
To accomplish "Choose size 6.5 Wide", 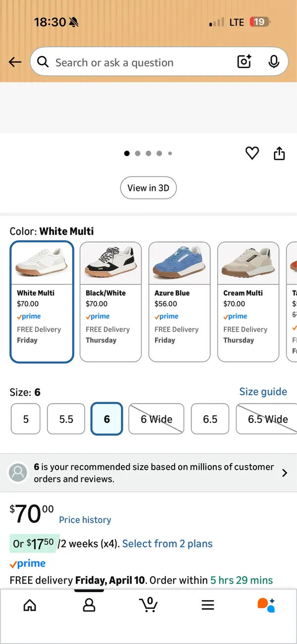I will 267,419.
